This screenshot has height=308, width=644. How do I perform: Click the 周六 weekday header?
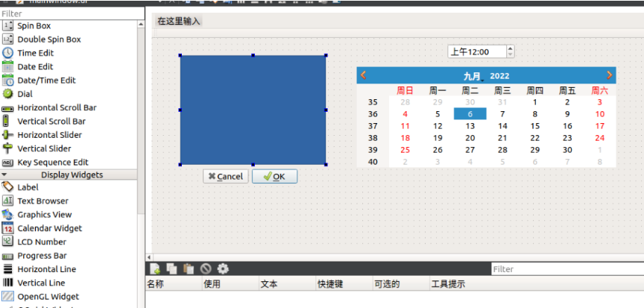coord(599,90)
